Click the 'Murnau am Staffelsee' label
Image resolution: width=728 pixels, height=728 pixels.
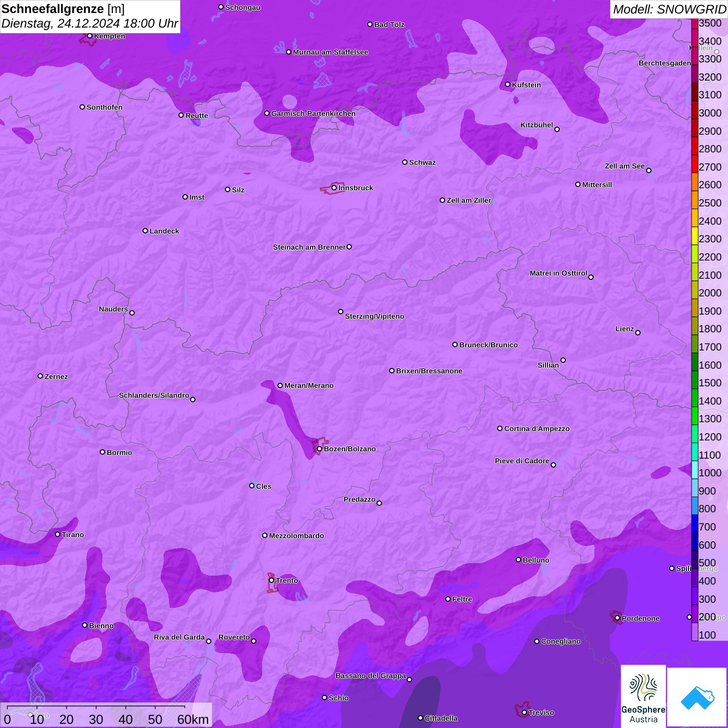(x=330, y=52)
